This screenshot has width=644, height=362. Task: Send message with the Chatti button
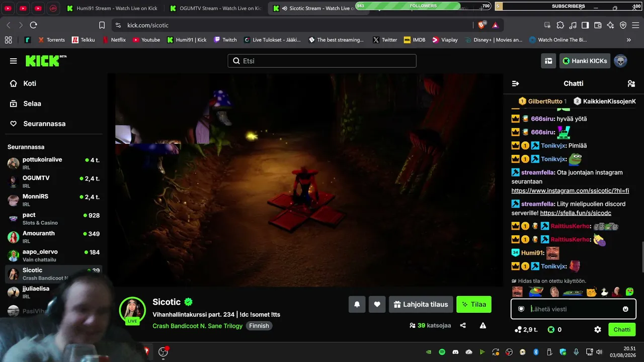pos(622,329)
